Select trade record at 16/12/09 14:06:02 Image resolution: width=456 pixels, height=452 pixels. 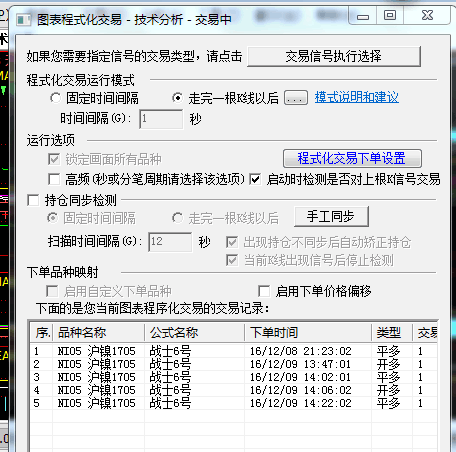click(x=233, y=390)
